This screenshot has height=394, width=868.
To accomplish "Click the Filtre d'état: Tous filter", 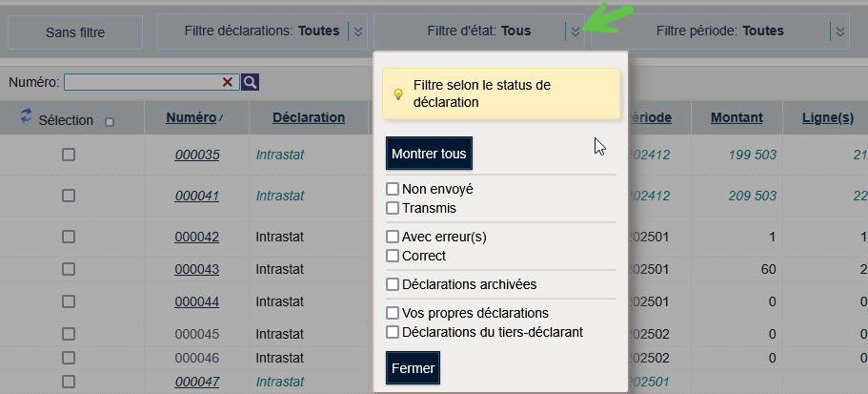I will [x=479, y=31].
